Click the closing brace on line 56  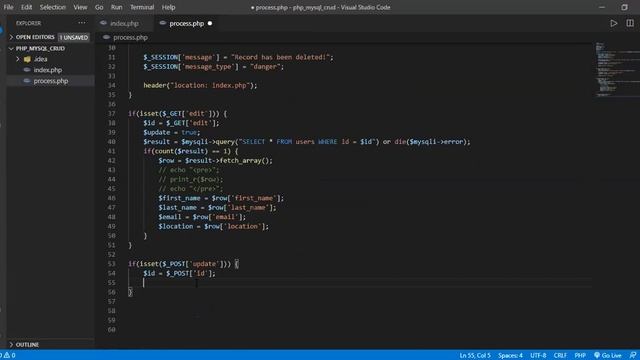130,292
